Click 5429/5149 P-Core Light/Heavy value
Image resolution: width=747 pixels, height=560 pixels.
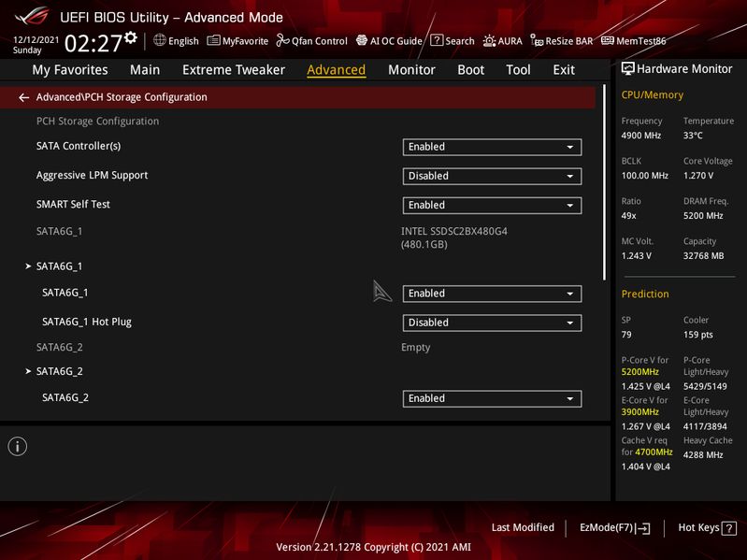(x=705, y=386)
